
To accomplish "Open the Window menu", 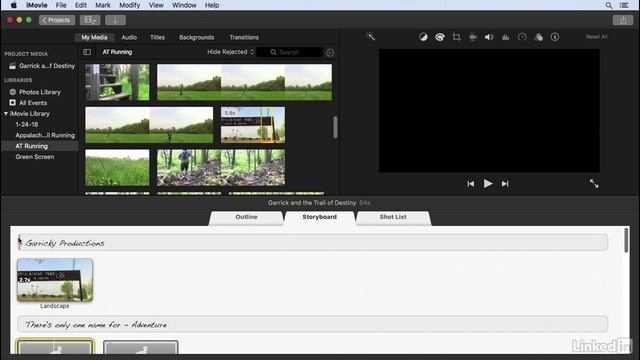I will pos(184,5).
